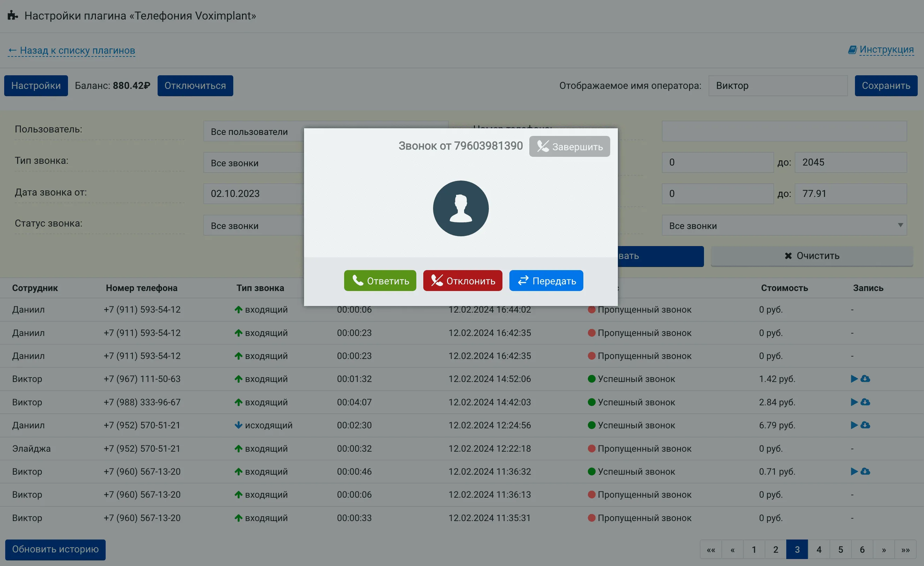Open the Все пользователи dropdown
This screenshot has width=924, height=566.
tap(253, 131)
